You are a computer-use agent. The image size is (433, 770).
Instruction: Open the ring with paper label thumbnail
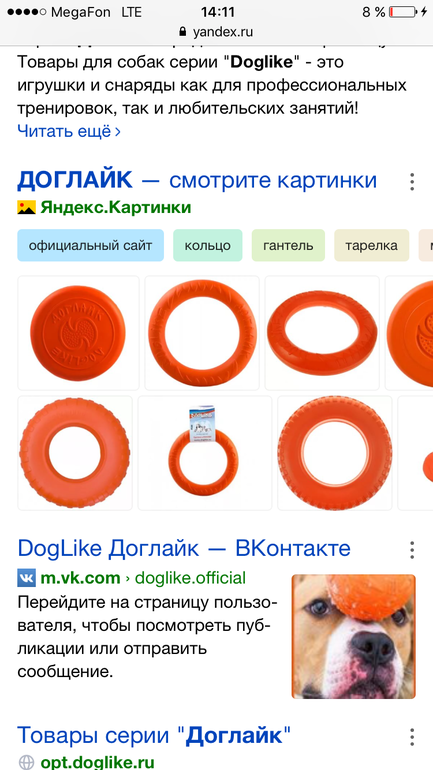pos(205,453)
